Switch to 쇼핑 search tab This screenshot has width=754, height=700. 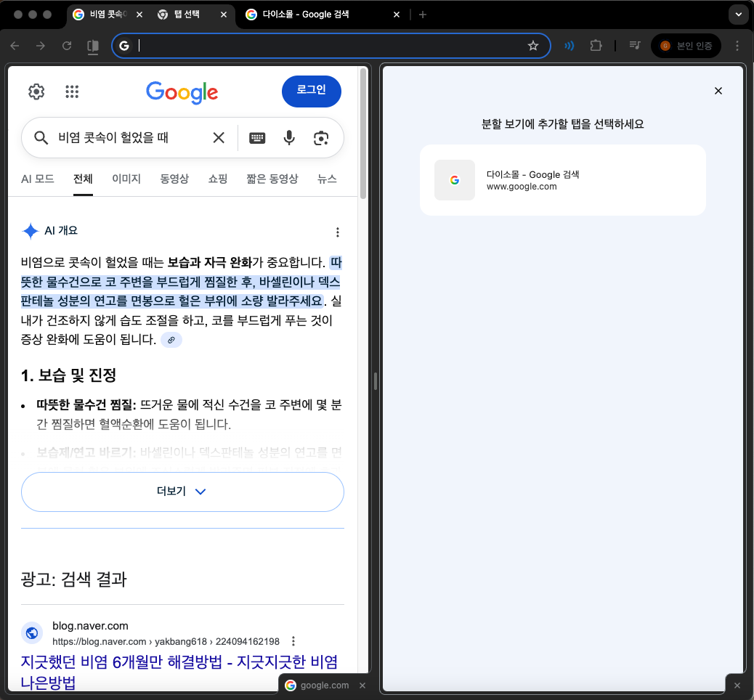pyautogui.click(x=218, y=179)
